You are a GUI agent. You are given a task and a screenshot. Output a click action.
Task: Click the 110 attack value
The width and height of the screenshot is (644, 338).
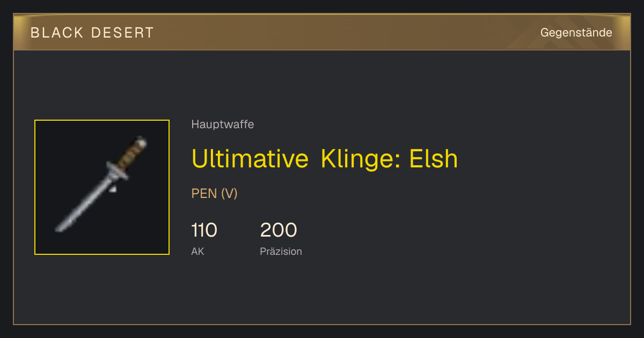(204, 230)
